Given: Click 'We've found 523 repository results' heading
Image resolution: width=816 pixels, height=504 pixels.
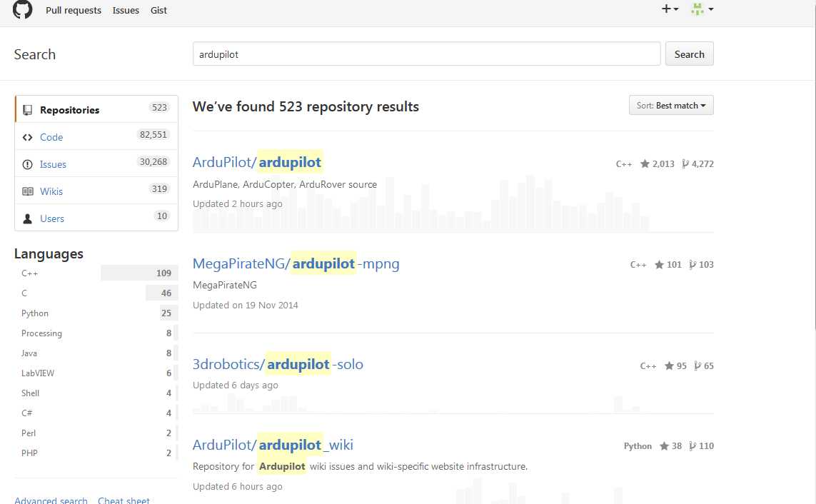Looking at the screenshot, I should point(306,106).
